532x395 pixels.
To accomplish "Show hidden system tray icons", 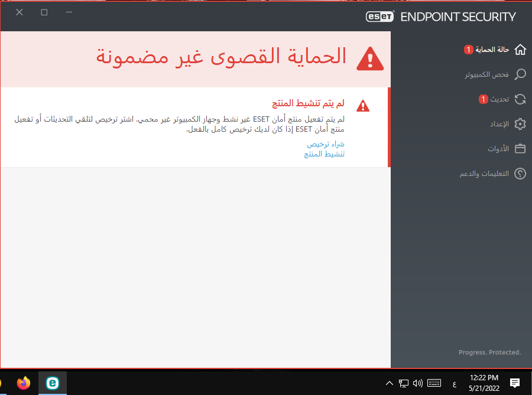I will (x=390, y=383).
